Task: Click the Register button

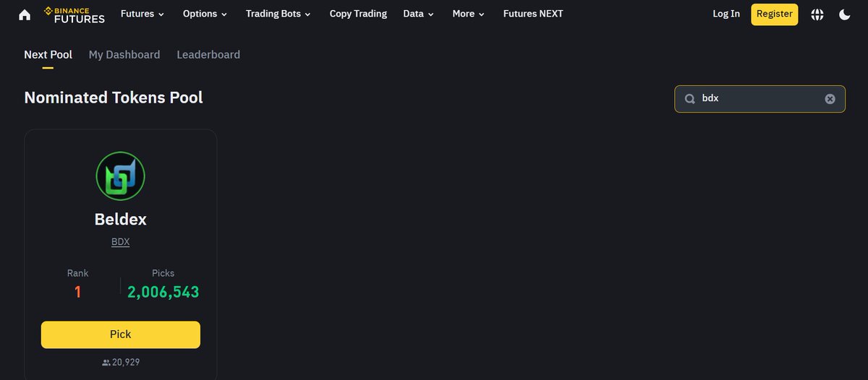Action: (x=775, y=14)
